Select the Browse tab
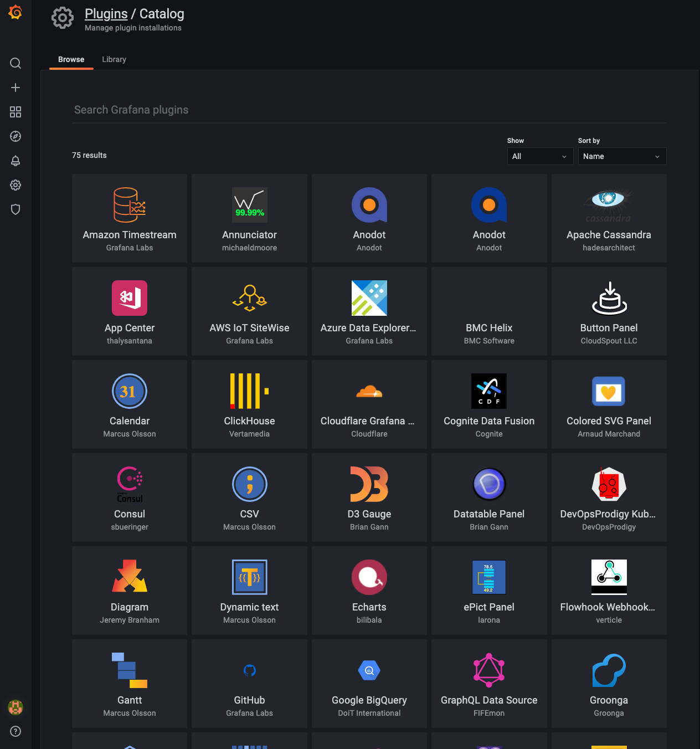The image size is (700, 749). click(71, 59)
